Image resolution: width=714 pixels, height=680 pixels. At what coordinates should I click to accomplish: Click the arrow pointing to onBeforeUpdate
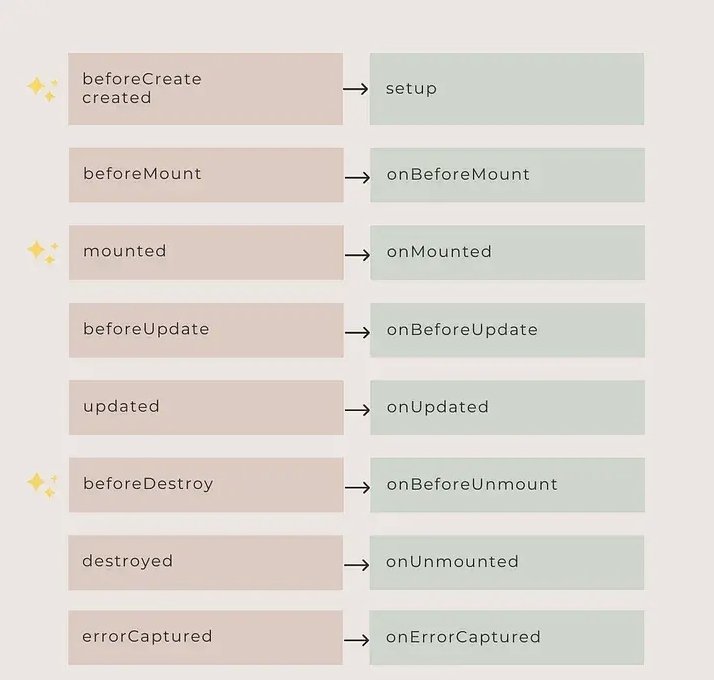point(357,332)
